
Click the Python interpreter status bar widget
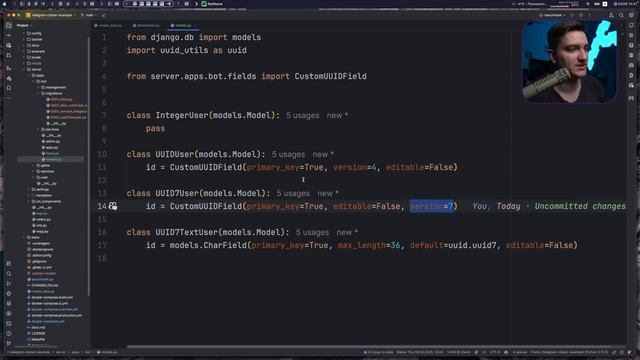(569, 352)
